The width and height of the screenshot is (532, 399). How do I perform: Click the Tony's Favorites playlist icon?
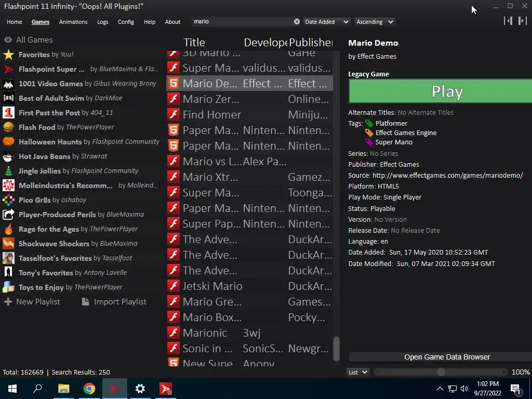click(x=8, y=273)
